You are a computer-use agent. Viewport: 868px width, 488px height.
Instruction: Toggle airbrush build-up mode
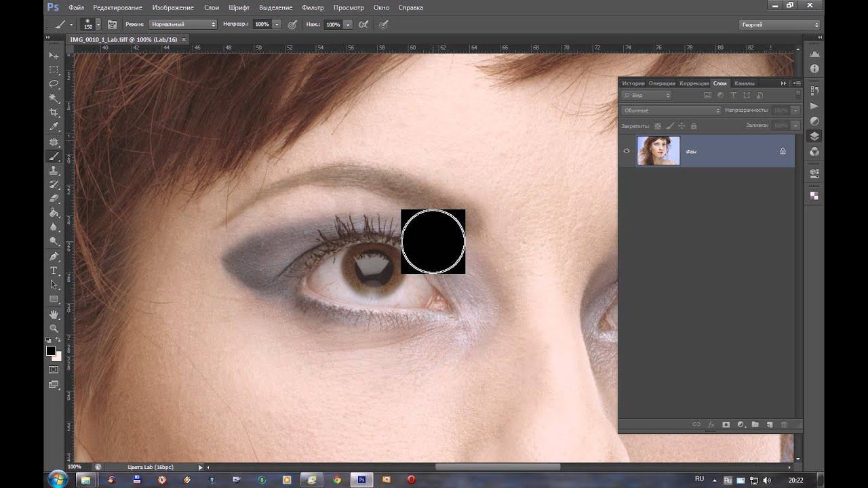click(363, 24)
